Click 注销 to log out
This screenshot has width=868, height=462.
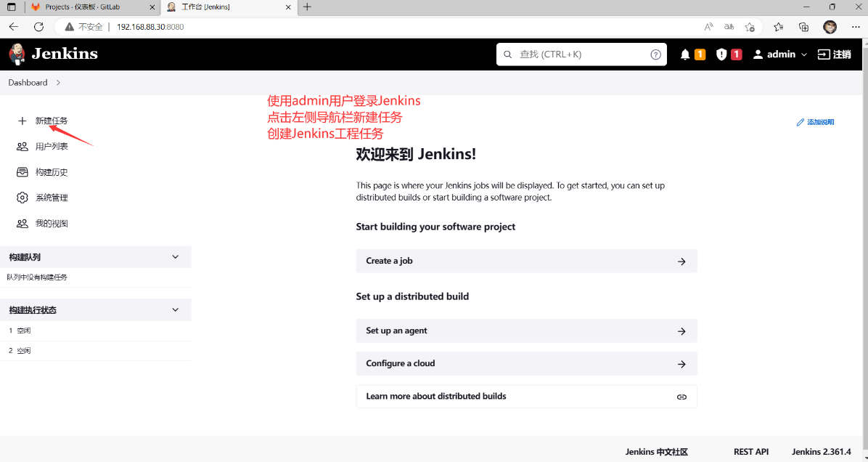click(834, 54)
